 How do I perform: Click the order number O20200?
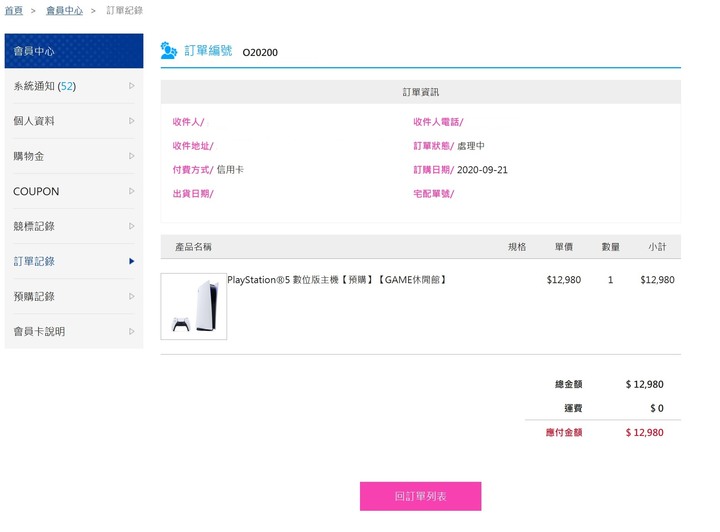(260, 52)
